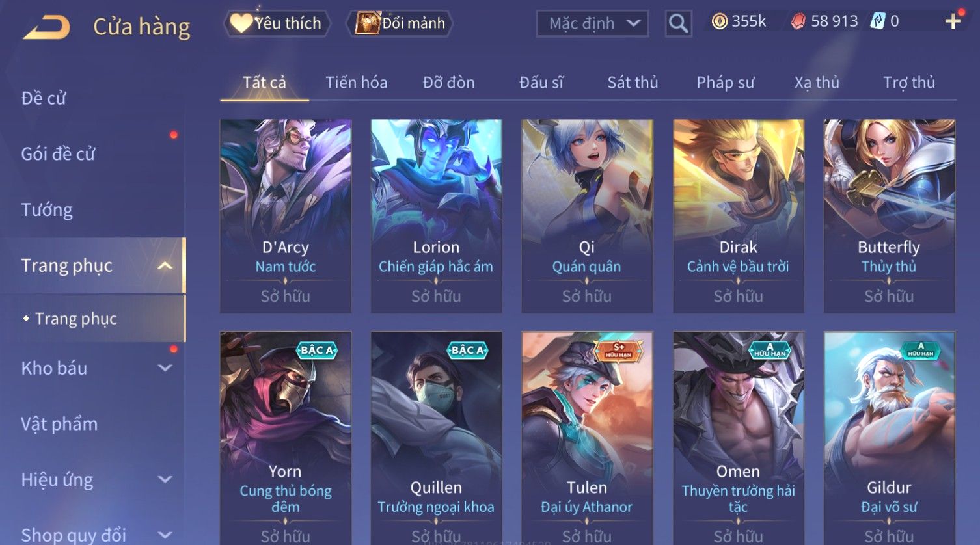980x545 pixels.
Task: Open the Mặc định sort dropdown
Action: click(592, 24)
